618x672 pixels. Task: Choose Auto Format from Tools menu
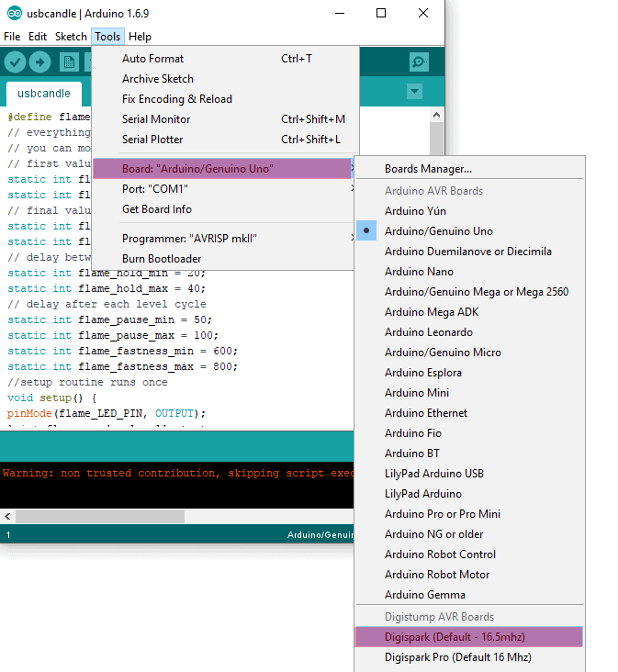[225, 58]
